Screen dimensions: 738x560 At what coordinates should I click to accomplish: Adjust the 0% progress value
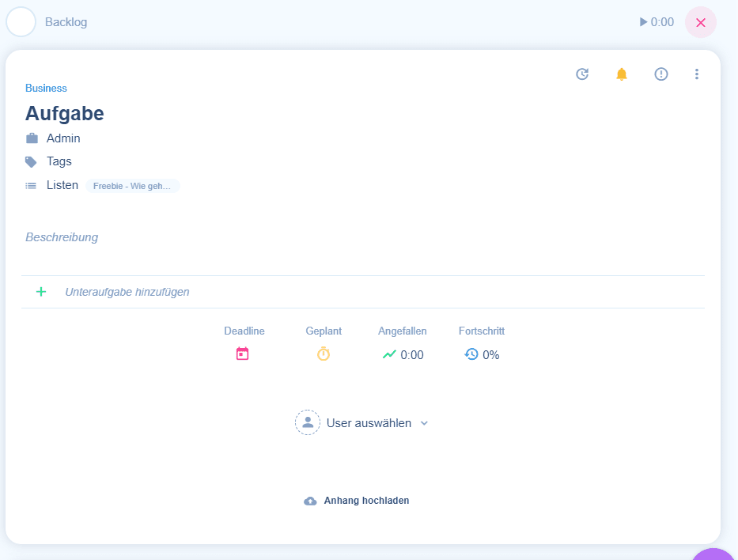(491, 355)
